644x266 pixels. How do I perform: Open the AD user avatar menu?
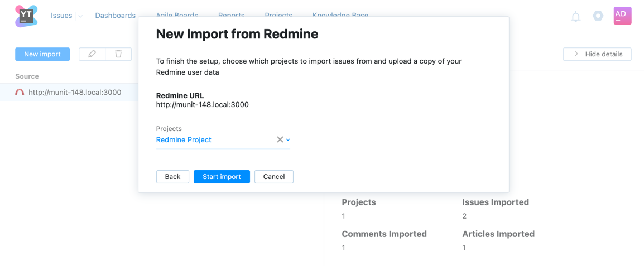pyautogui.click(x=622, y=16)
